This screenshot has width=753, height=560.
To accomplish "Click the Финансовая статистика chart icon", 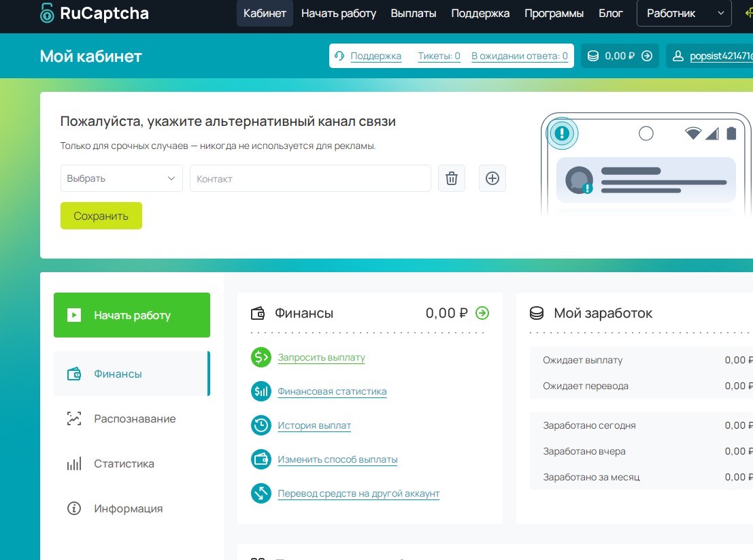I will pyautogui.click(x=261, y=391).
